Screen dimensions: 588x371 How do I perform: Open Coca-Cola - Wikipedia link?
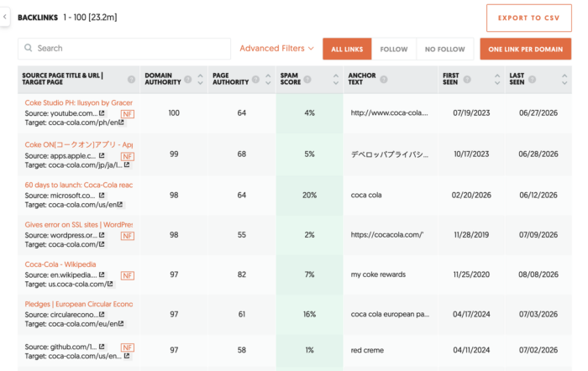(60, 264)
